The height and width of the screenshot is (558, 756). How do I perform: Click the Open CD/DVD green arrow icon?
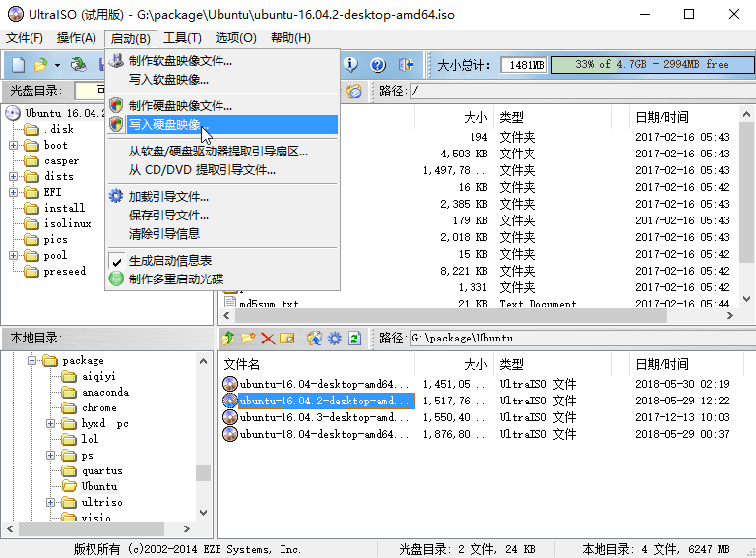pyautogui.click(x=78, y=65)
